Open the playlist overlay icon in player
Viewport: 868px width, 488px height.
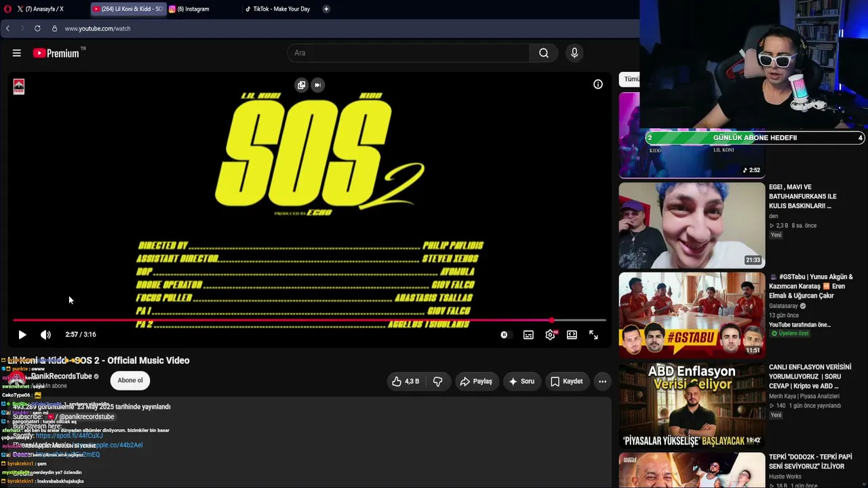pyautogui.click(x=301, y=85)
